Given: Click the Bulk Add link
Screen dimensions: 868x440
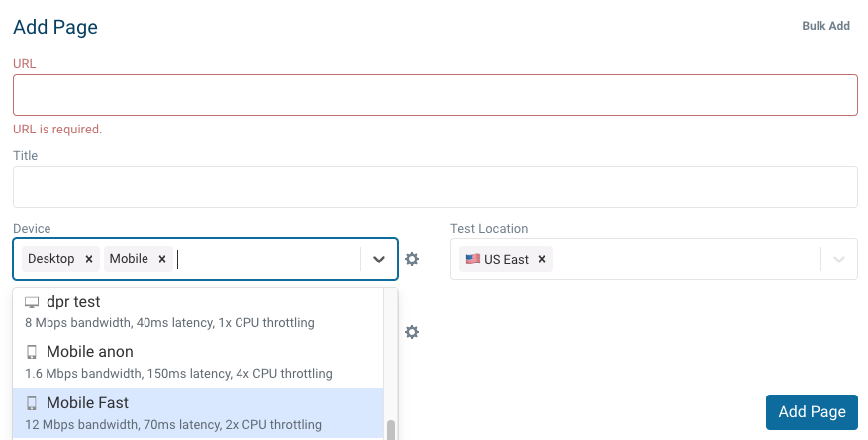Looking at the screenshot, I should pyautogui.click(x=825, y=26).
